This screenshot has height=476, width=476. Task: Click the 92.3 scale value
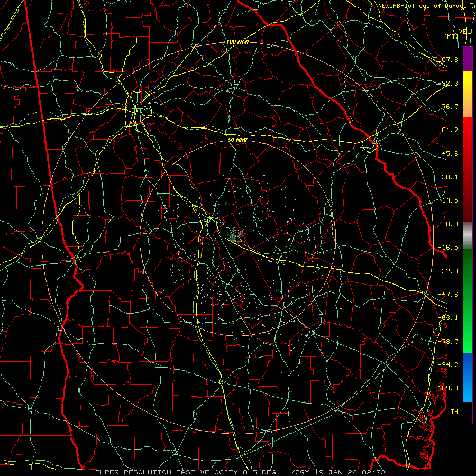pos(450,83)
